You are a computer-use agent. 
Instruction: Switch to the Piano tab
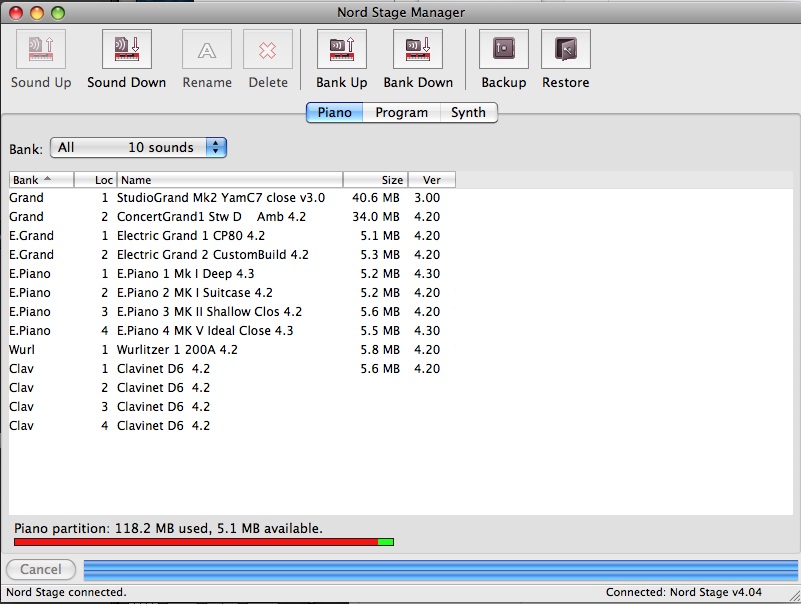[x=334, y=112]
